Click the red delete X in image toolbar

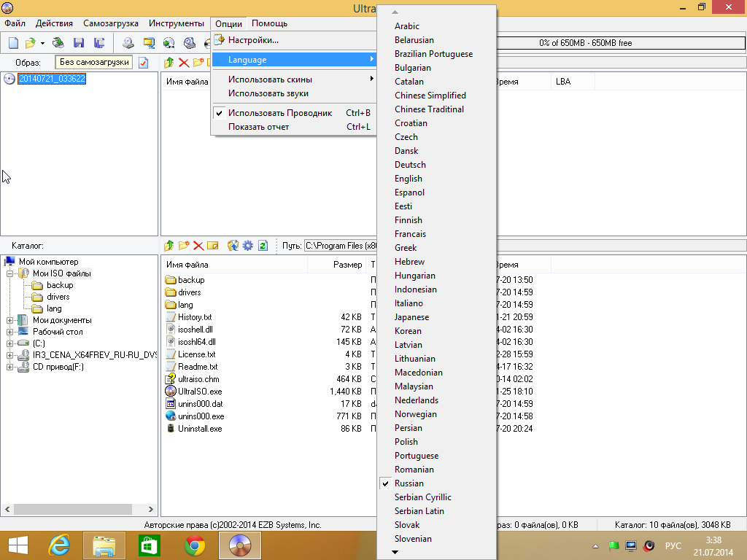184,63
